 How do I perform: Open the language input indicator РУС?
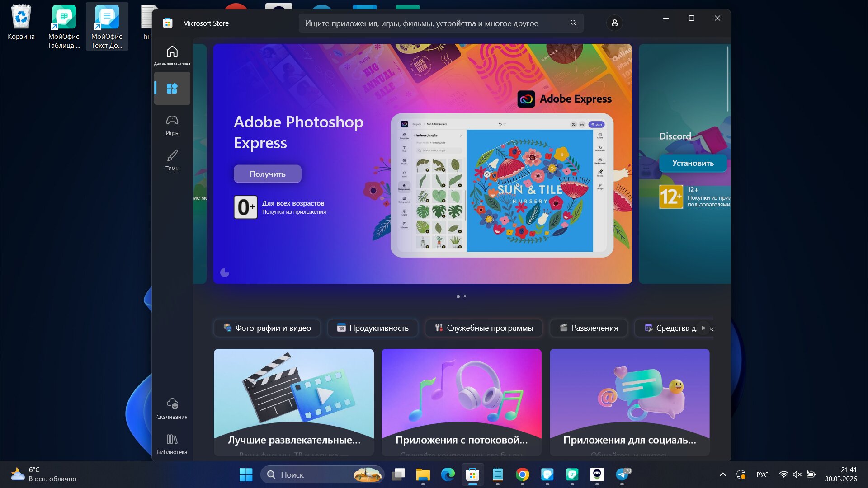(x=762, y=474)
